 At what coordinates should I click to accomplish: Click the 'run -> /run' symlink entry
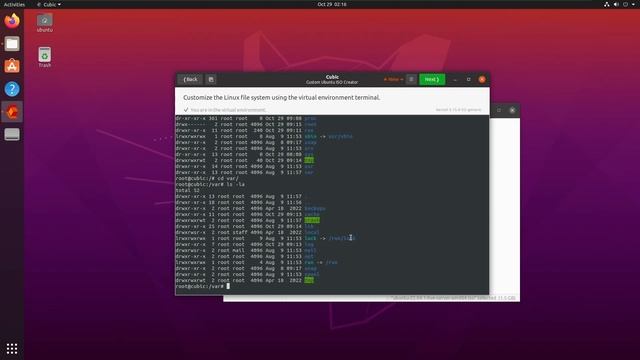pyautogui.click(x=321, y=262)
